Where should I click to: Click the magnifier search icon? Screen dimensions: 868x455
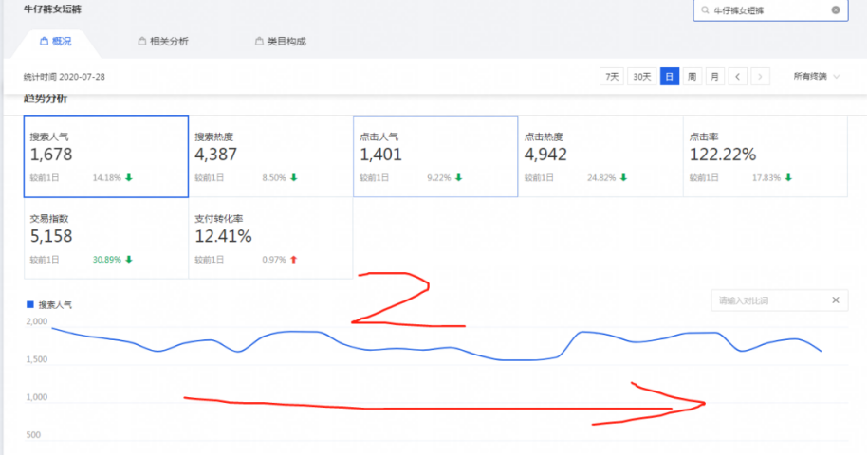[x=705, y=9]
